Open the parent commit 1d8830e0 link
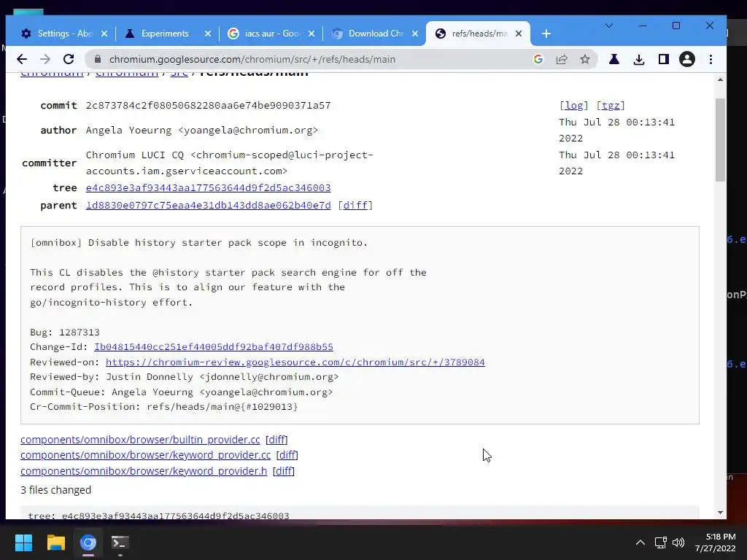 (x=208, y=205)
